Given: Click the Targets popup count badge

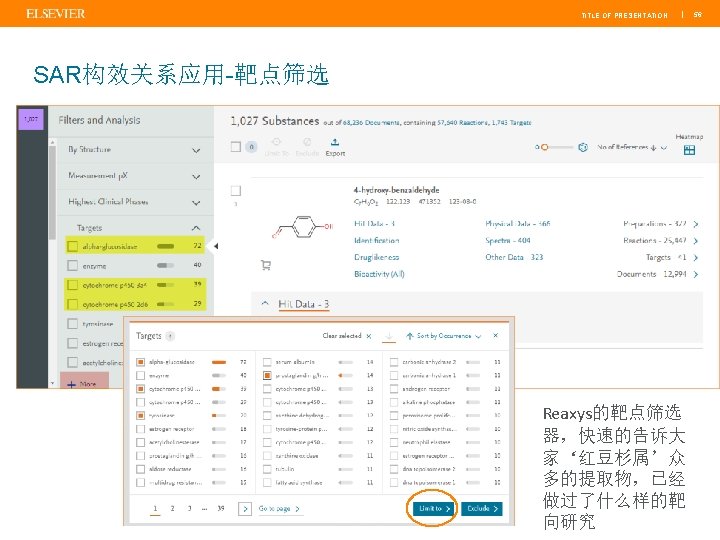Looking at the screenshot, I should click(x=170, y=336).
